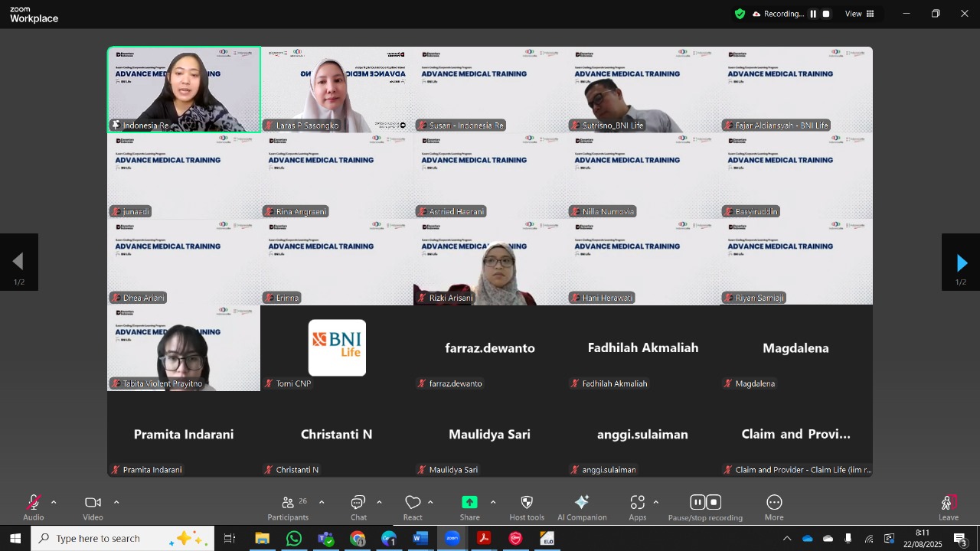Viewport: 980px width, 551px height.
Task: Open the Participants panel
Action: click(289, 507)
